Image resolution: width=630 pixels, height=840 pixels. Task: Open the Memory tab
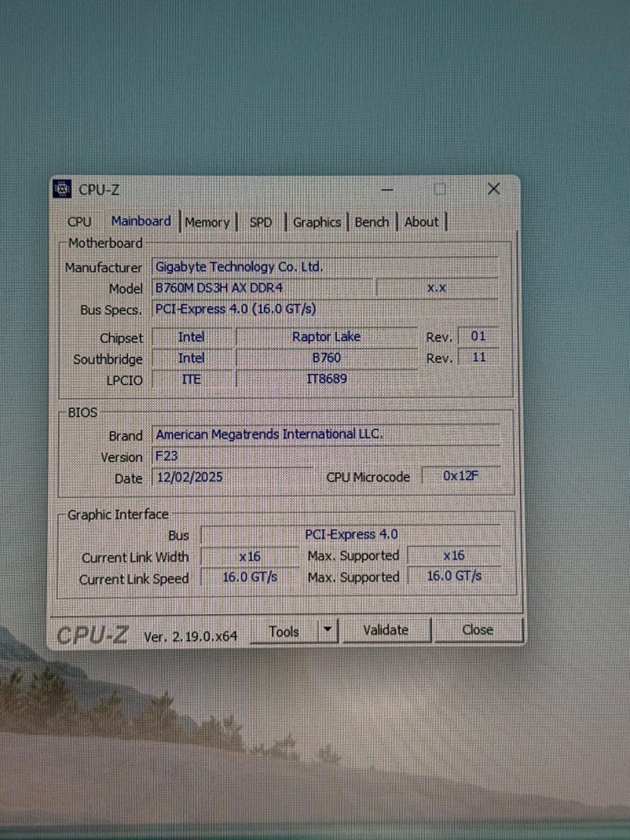pyautogui.click(x=207, y=223)
